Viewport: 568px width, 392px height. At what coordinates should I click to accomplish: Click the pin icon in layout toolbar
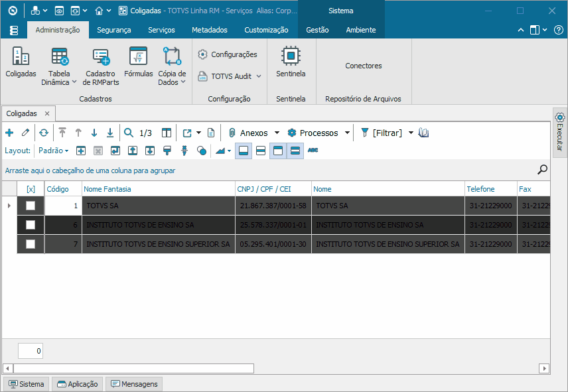tap(184, 151)
